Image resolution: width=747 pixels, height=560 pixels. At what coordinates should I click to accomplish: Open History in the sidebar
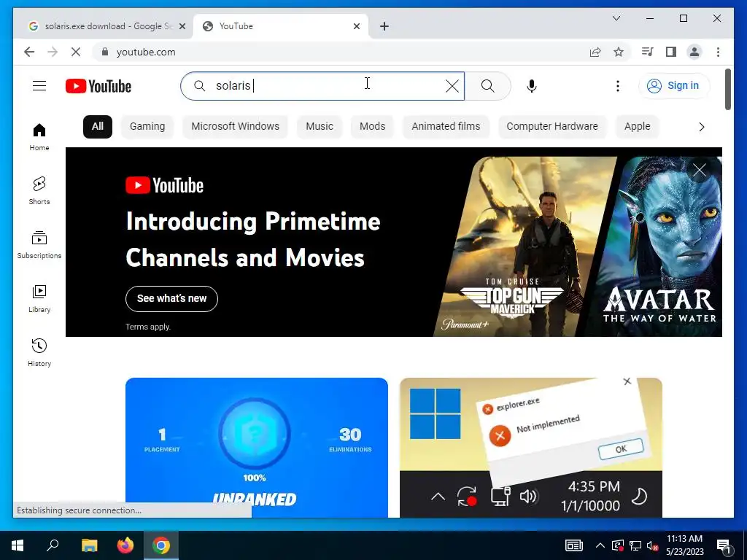pyautogui.click(x=39, y=352)
